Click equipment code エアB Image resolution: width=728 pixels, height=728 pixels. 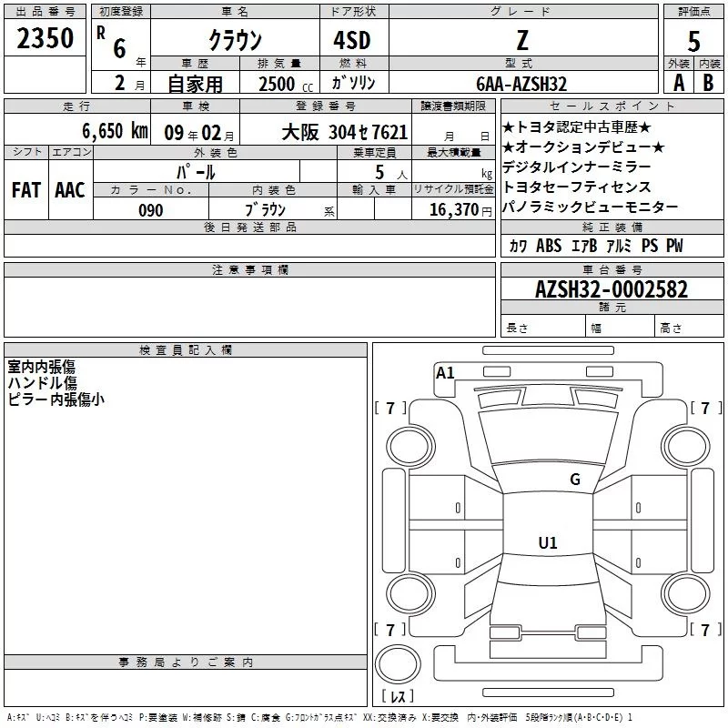(583, 246)
